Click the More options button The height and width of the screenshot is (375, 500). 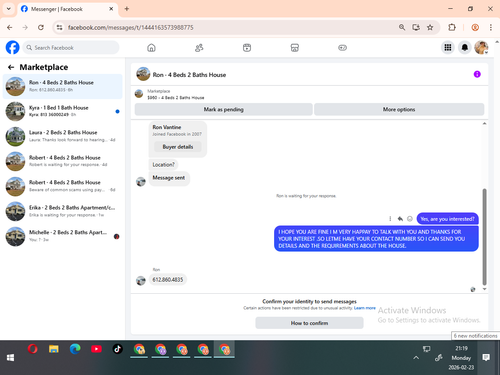click(399, 109)
